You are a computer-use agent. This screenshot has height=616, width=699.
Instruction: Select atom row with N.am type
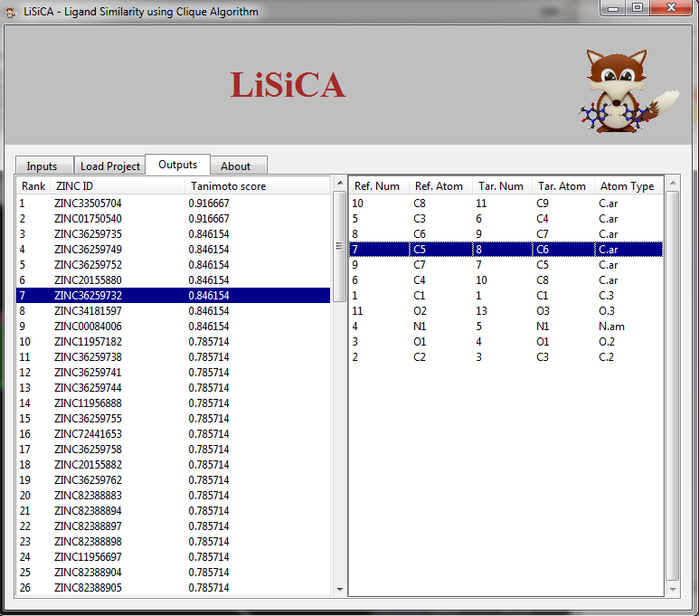[x=506, y=327]
